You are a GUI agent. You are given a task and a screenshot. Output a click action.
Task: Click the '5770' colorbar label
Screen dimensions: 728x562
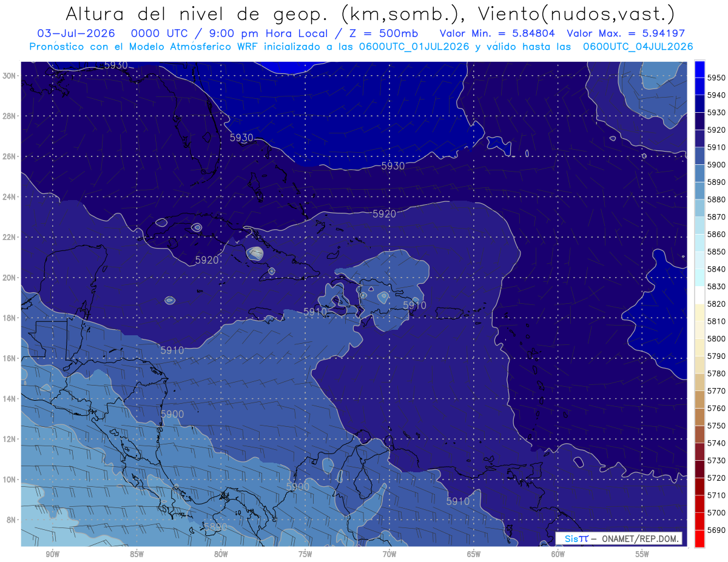click(716, 390)
